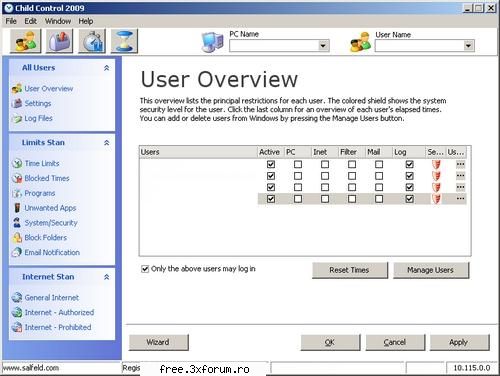The image size is (500, 376).
Task: Click the Log Files sidebar icon
Action: 17,118
